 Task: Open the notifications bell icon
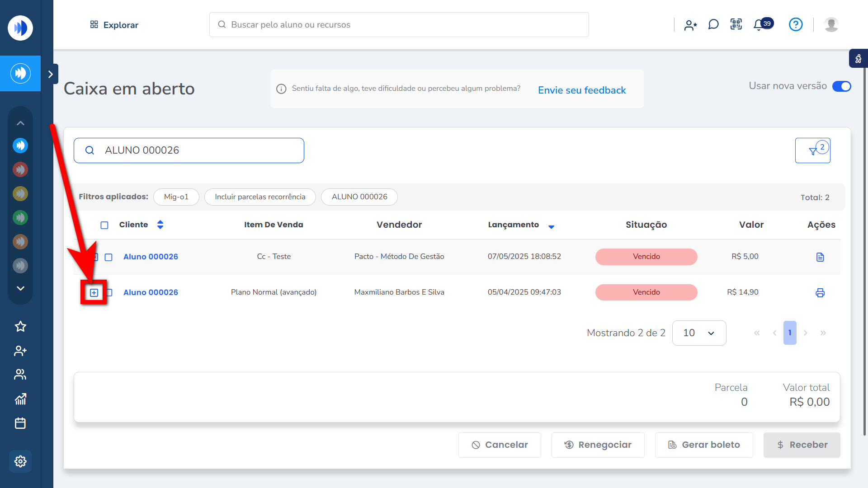759,25
